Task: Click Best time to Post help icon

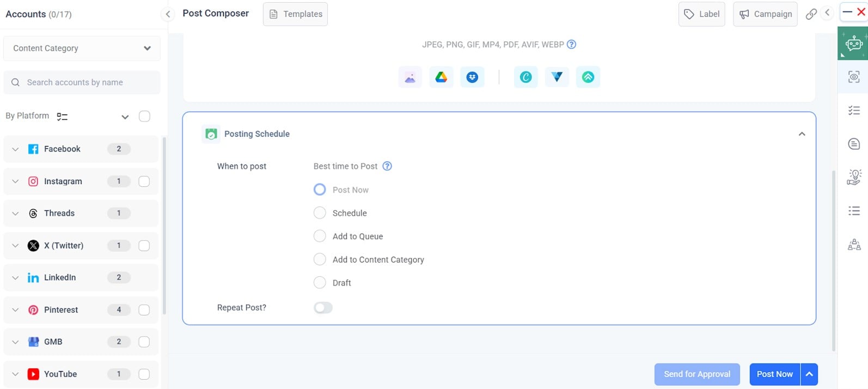Action: (387, 166)
